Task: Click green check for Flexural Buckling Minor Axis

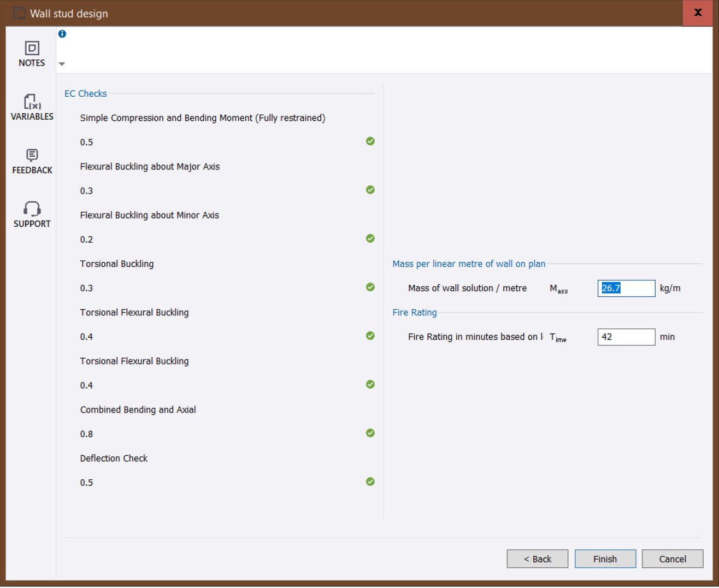Action: [x=370, y=238]
